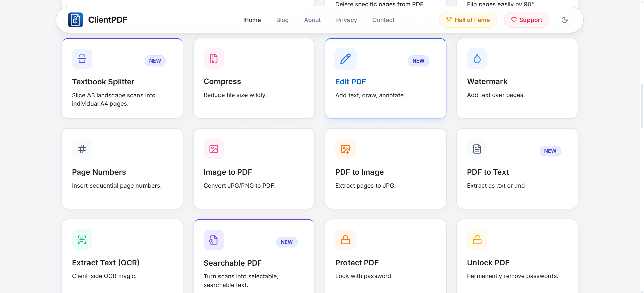Open the Privacy page

coord(346,20)
